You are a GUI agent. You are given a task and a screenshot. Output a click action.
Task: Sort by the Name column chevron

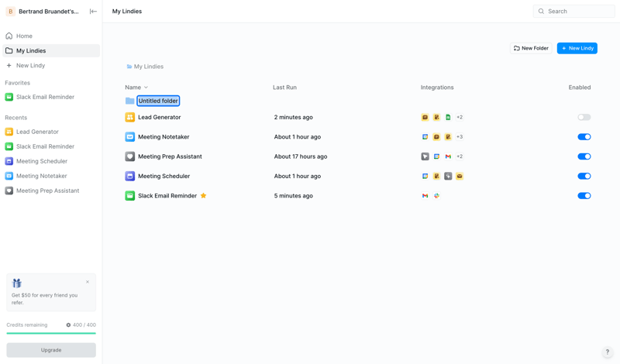(146, 88)
